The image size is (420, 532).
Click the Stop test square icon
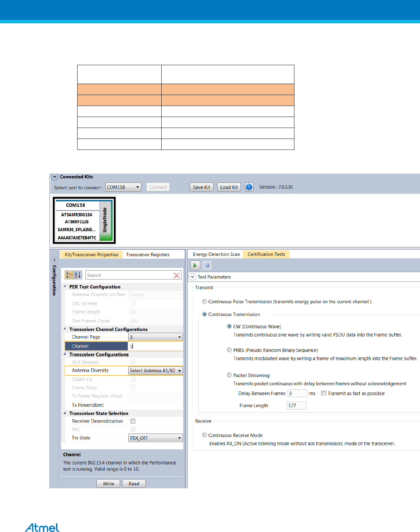click(207, 265)
